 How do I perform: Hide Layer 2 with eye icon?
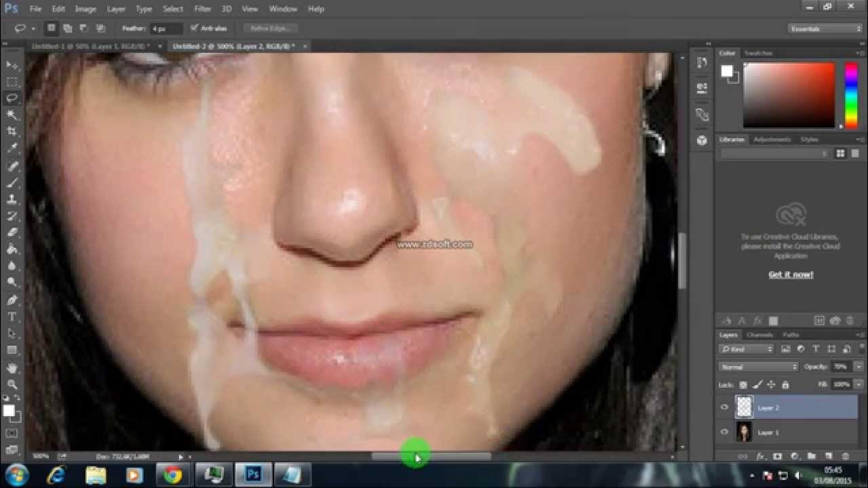(x=724, y=407)
